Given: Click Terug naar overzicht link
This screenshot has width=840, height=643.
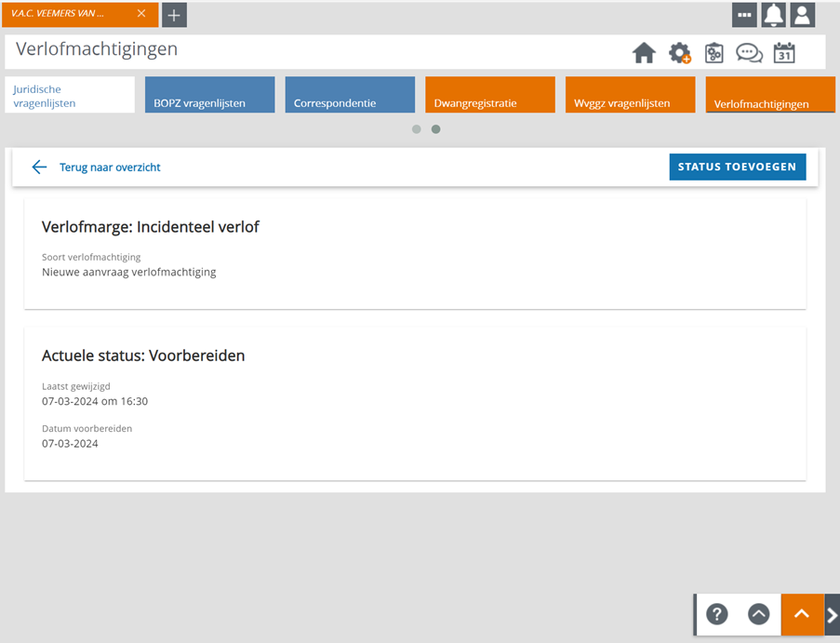Looking at the screenshot, I should pyautogui.click(x=110, y=167).
